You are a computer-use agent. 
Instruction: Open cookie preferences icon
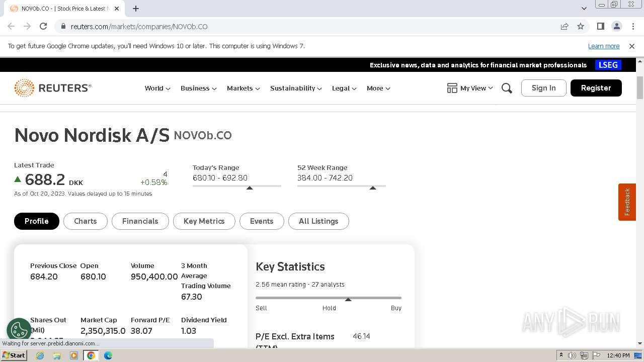click(x=19, y=330)
